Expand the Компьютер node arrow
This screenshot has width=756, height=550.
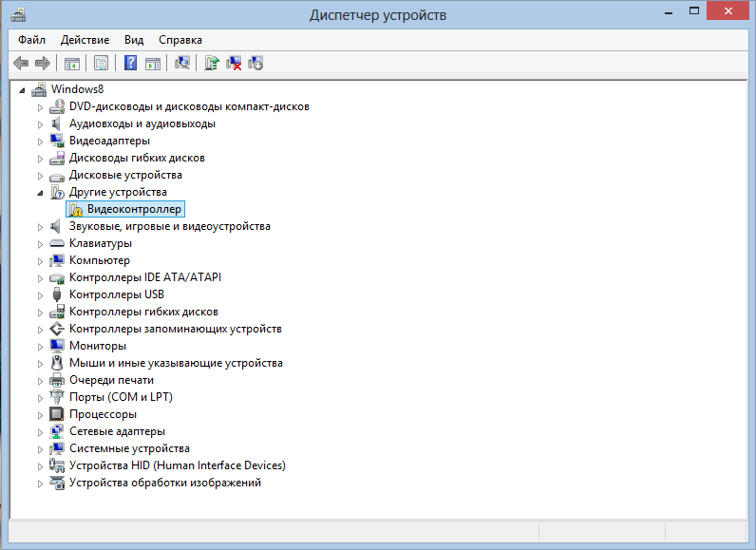coord(40,261)
